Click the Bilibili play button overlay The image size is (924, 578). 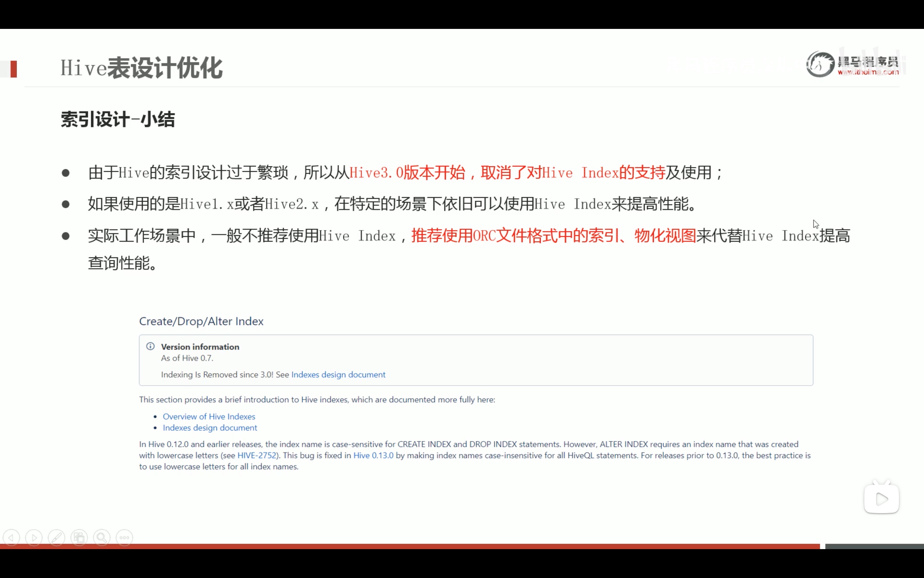point(882,498)
